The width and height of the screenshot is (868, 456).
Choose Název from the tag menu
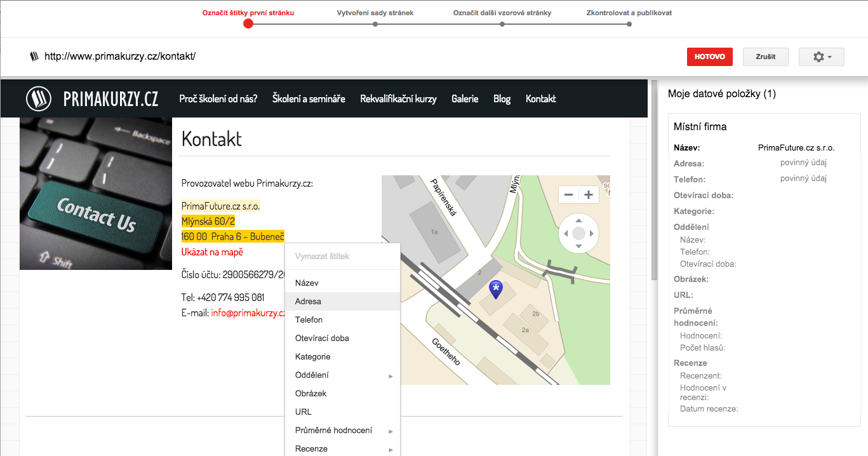[x=343, y=283]
